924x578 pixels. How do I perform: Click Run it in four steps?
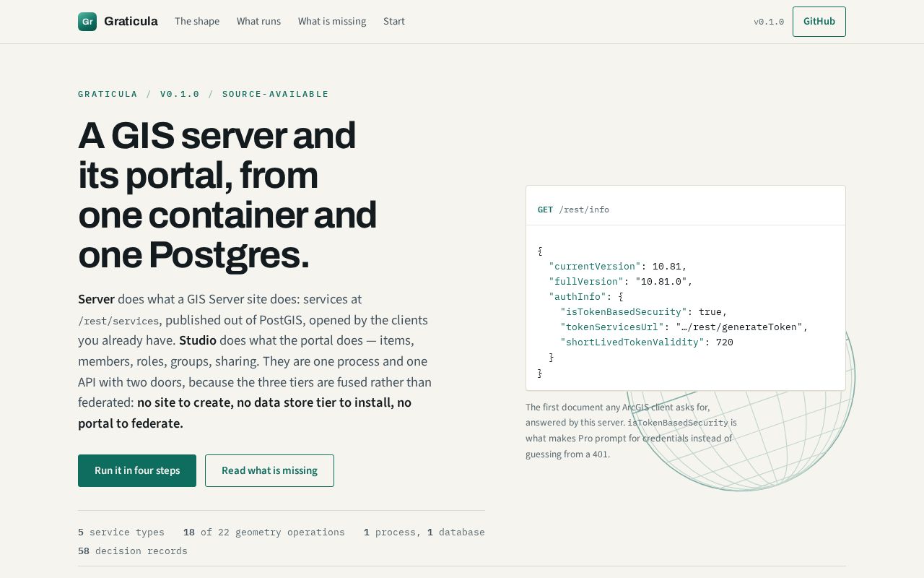(x=137, y=470)
